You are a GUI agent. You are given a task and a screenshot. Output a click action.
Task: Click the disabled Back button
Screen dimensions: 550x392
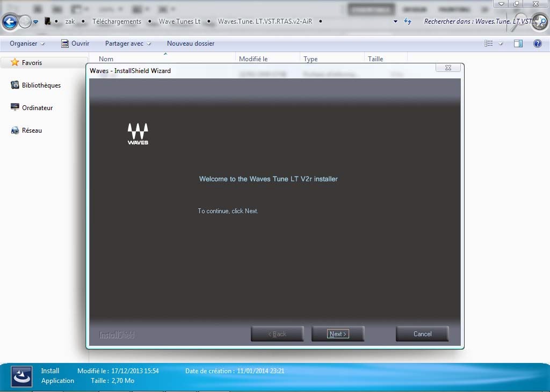[277, 334]
